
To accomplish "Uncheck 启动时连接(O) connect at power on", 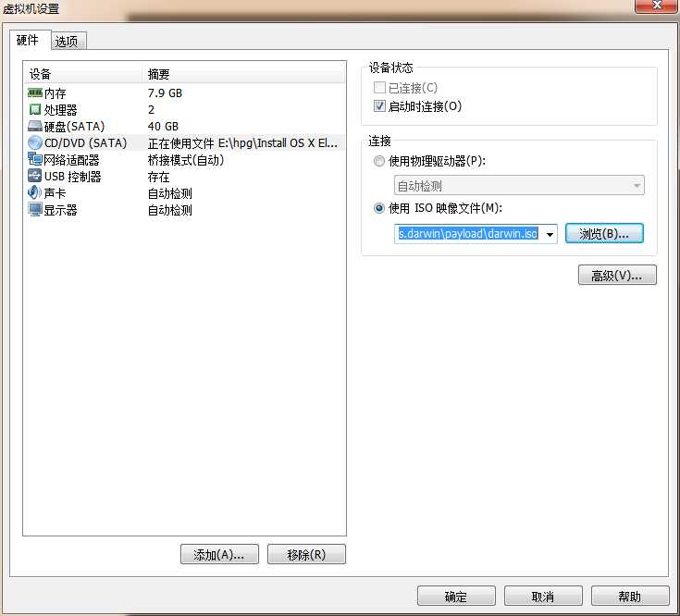I will 379,105.
